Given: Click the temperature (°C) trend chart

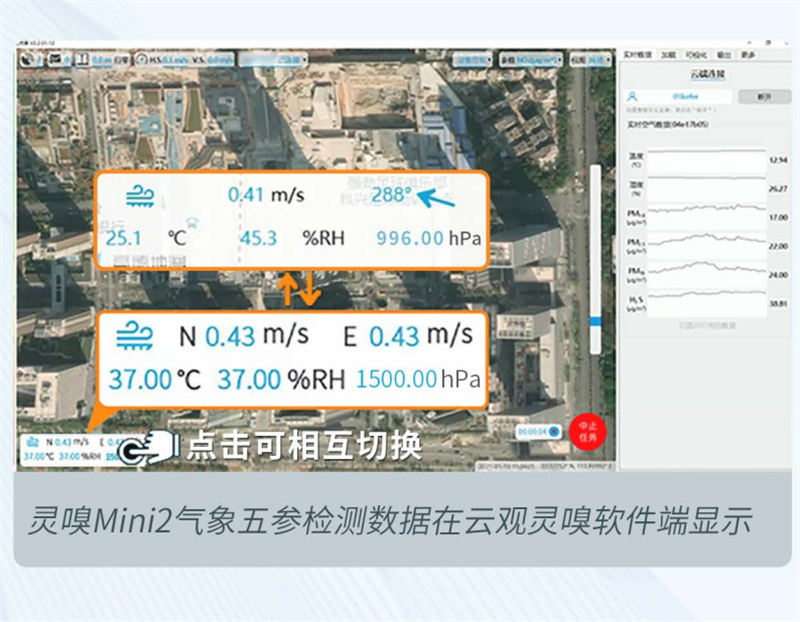Looking at the screenshot, I should click(x=707, y=161).
